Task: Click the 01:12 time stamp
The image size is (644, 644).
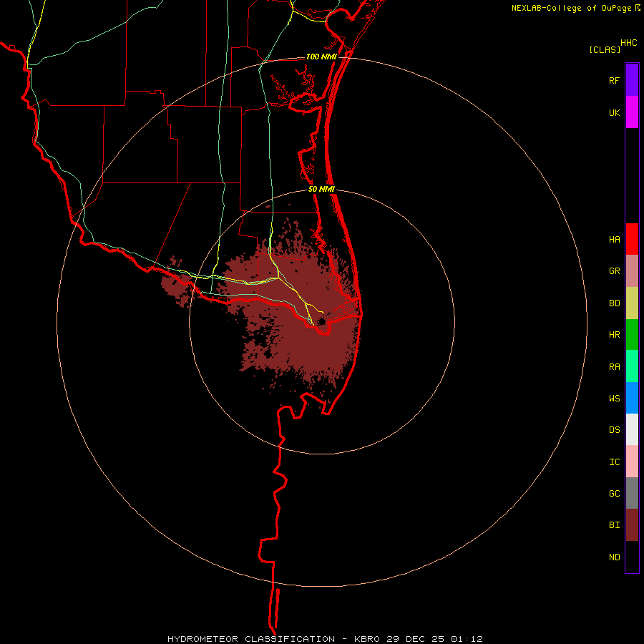Action: tap(467, 639)
